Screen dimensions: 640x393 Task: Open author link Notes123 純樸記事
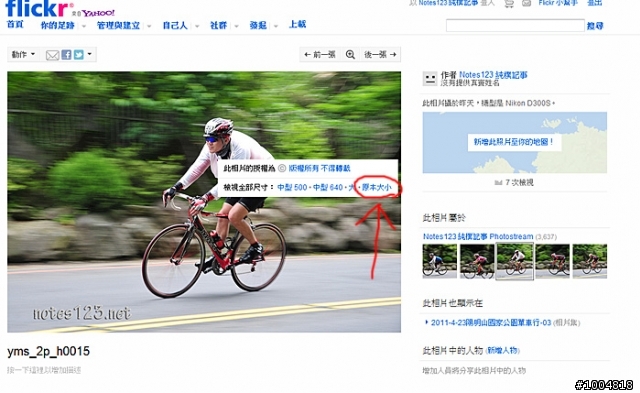coord(493,75)
